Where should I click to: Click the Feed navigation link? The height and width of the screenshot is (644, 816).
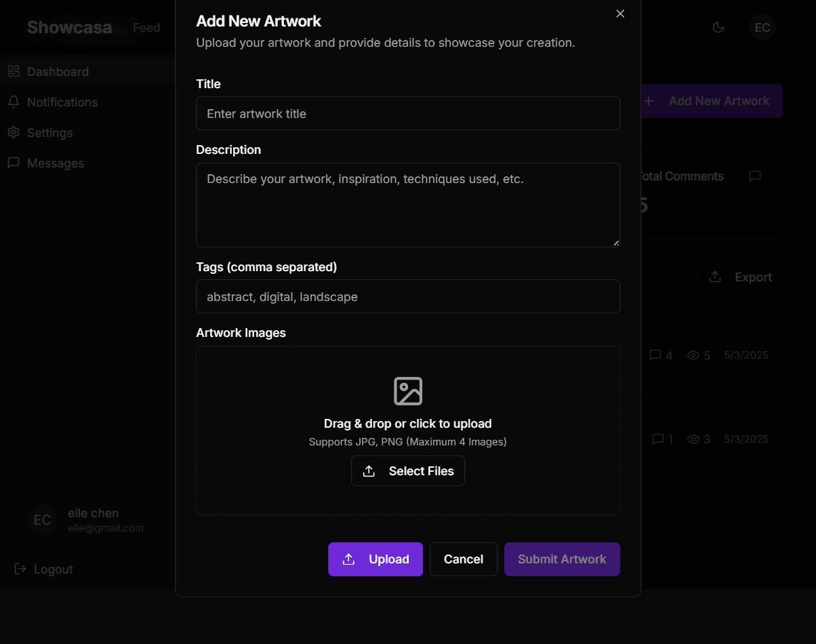point(146,28)
